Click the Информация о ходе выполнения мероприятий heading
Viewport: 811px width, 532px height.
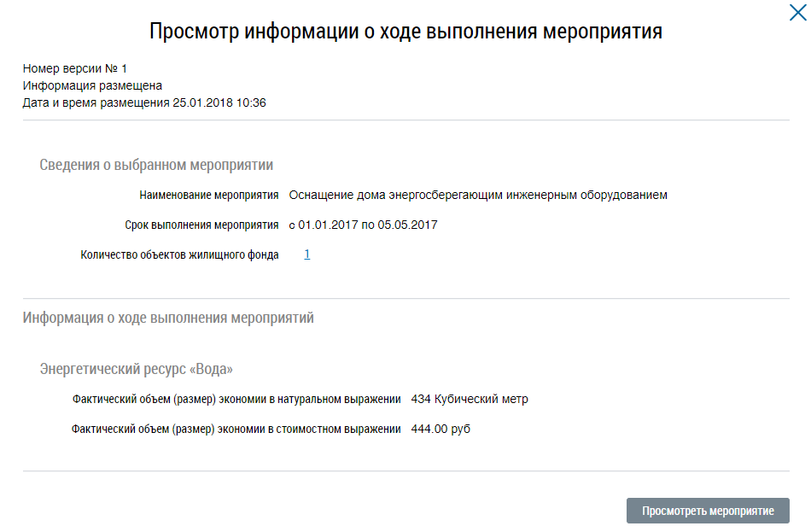click(x=168, y=318)
